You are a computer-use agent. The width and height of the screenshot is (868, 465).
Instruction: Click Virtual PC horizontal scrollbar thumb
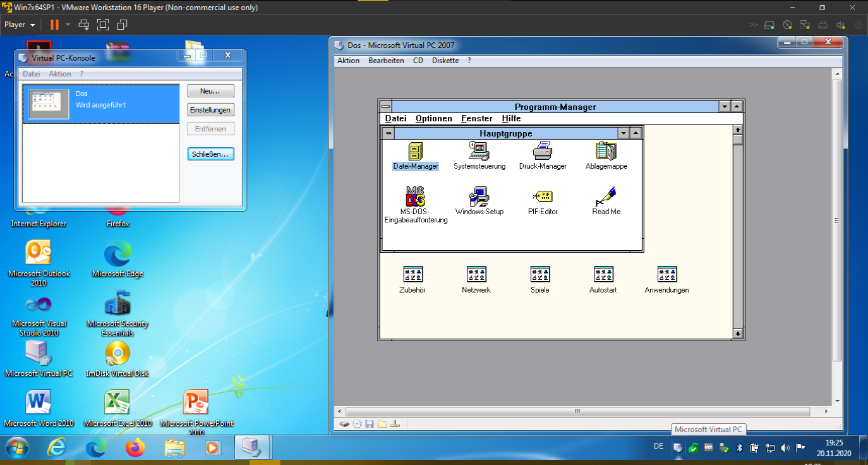pyautogui.click(x=577, y=411)
